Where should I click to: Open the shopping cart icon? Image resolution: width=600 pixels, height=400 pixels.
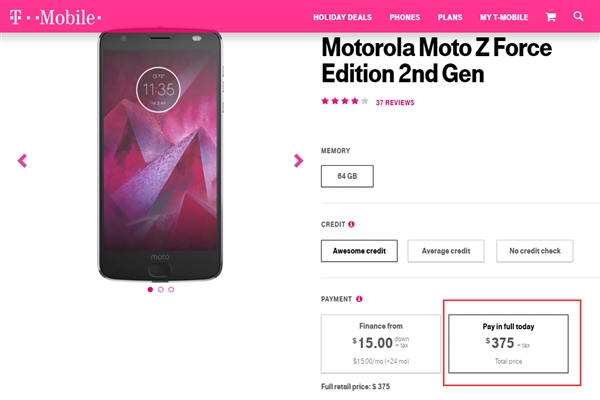coord(550,17)
